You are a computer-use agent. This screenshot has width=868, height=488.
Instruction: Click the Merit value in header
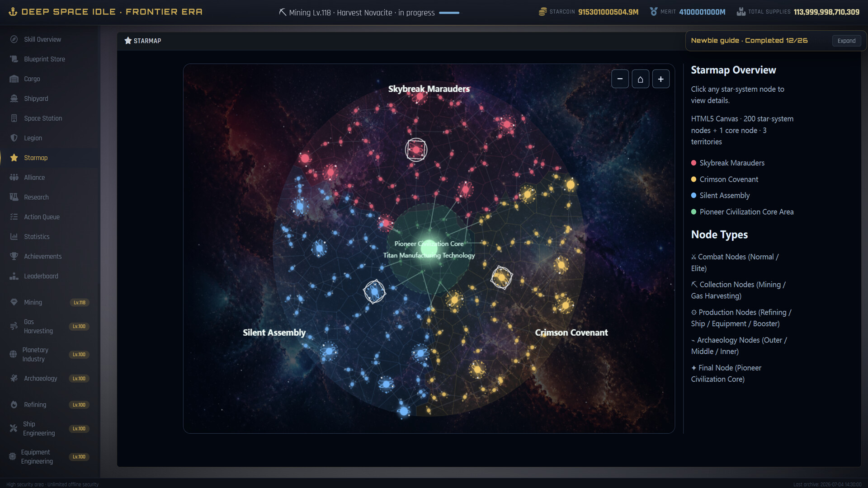point(702,12)
